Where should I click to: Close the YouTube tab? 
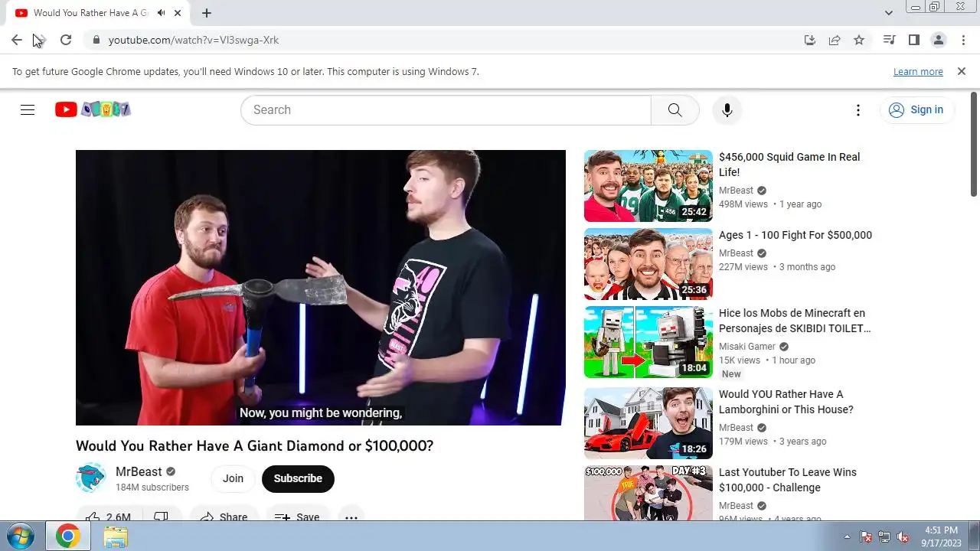point(178,13)
